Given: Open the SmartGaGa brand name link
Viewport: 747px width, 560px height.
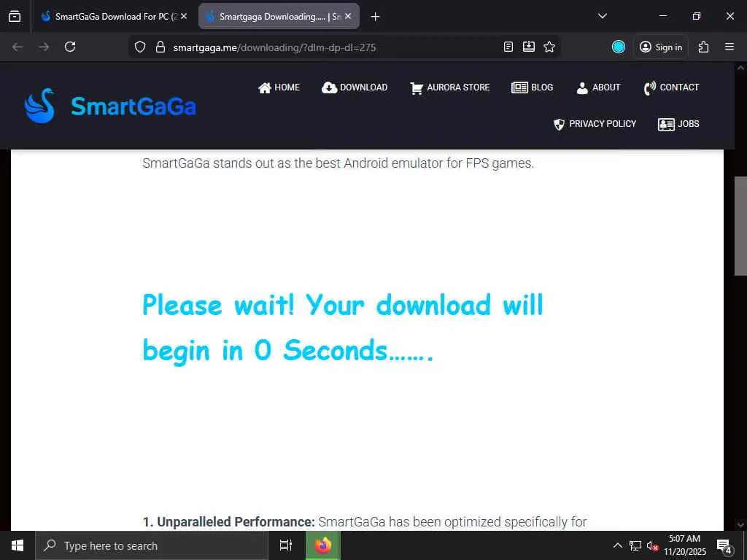Looking at the screenshot, I should pos(133,106).
